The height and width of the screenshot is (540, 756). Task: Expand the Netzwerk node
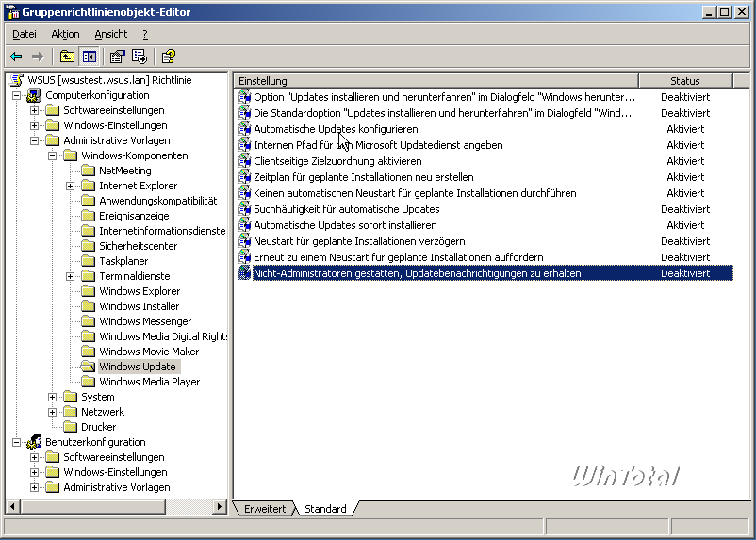(x=52, y=412)
